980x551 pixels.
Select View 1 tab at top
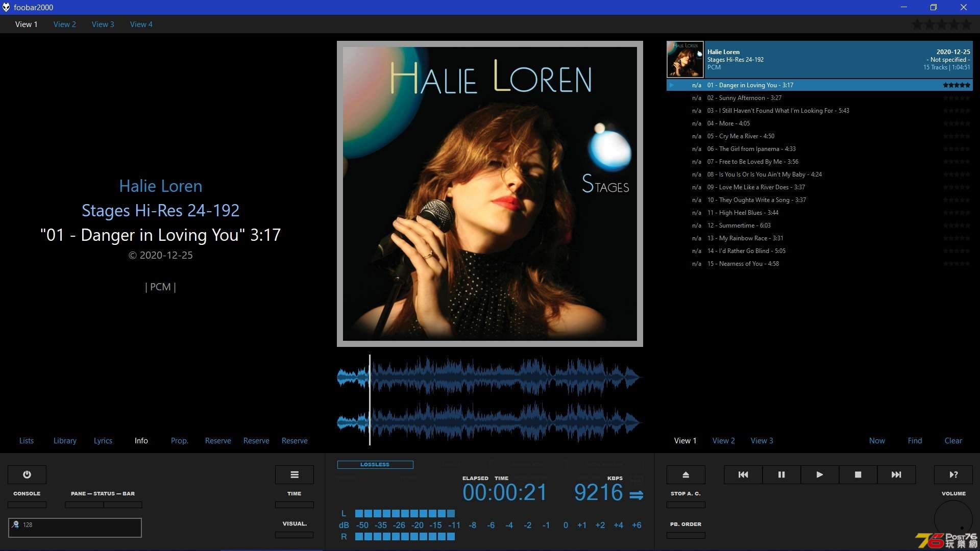[27, 24]
